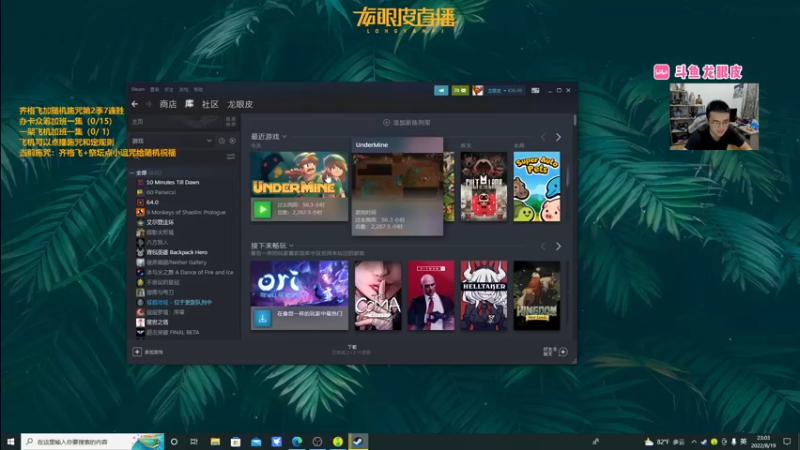This screenshot has height=450, width=800.
Task: Switch Steam to Big Picture mode
Action: [535, 90]
